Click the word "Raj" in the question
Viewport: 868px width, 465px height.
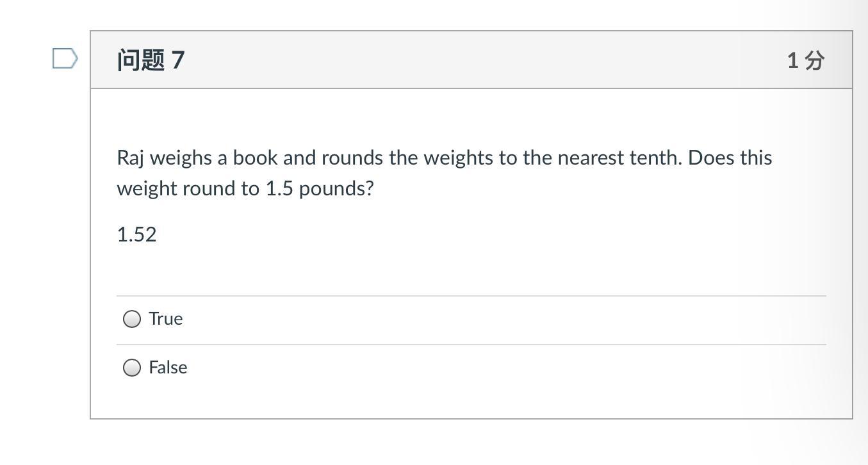130,158
